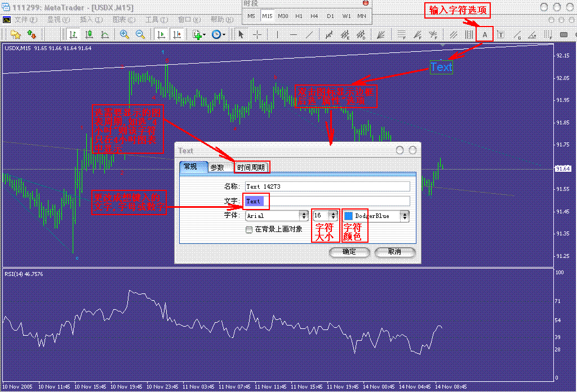The width and height of the screenshot is (577, 392).
Task: Select the rectangle shape tool
Action: tap(563, 34)
